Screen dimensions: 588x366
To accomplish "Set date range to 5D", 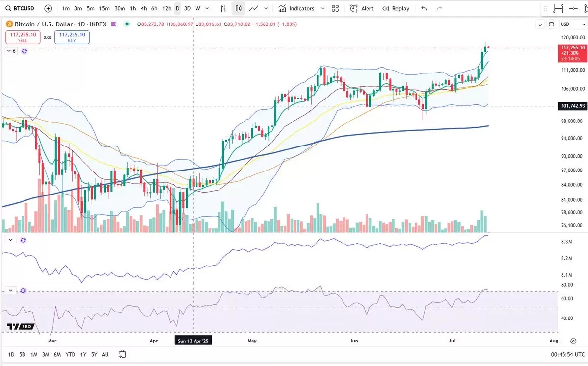I will pos(22,354).
